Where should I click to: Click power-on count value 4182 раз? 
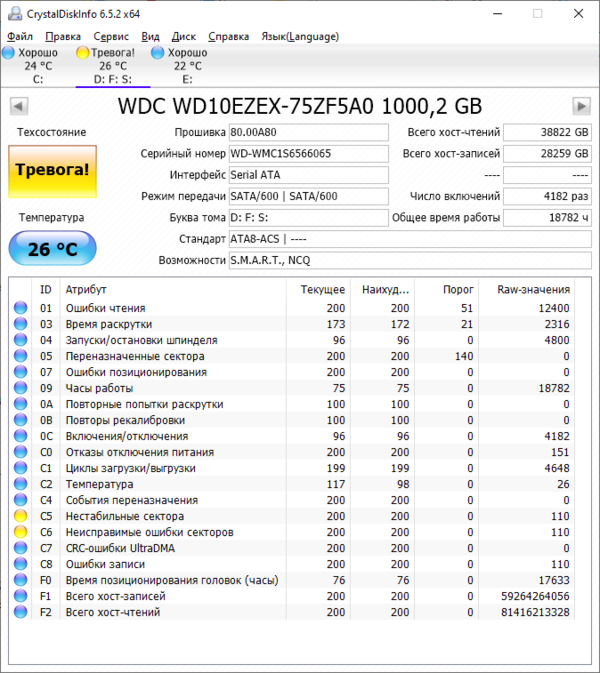pyautogui.click(x=547, y=196)
